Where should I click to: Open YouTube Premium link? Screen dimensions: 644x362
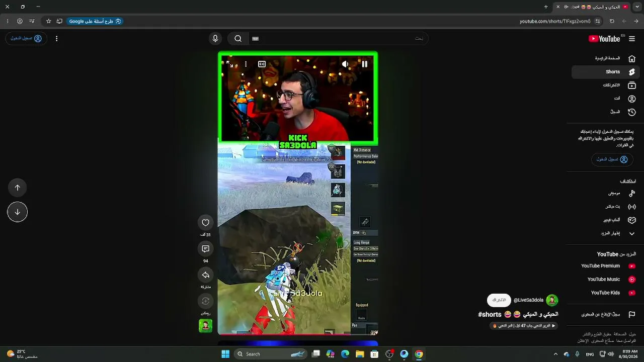(606, 266)
